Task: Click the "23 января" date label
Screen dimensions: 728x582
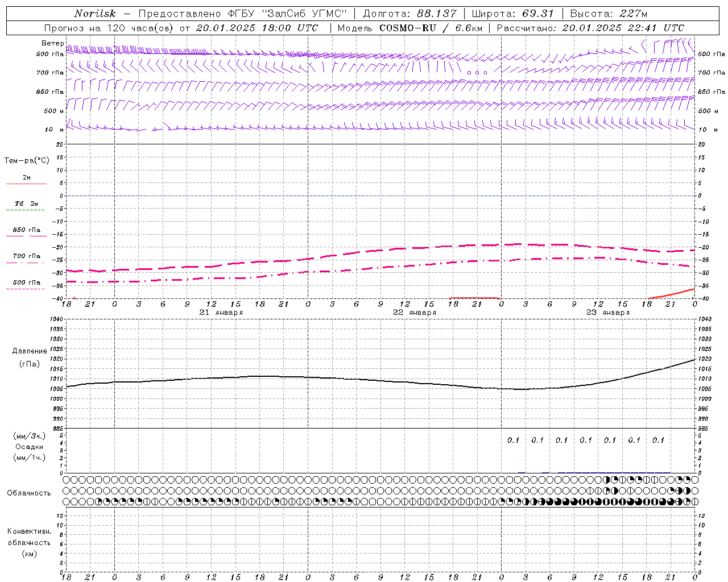Action: (608, 313)
